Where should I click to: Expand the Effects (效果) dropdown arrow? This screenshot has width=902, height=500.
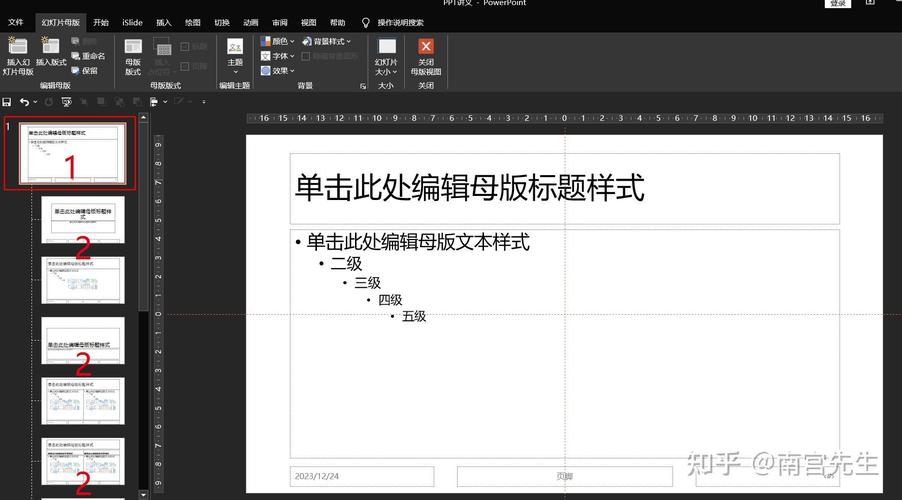[x=292, y=71]
